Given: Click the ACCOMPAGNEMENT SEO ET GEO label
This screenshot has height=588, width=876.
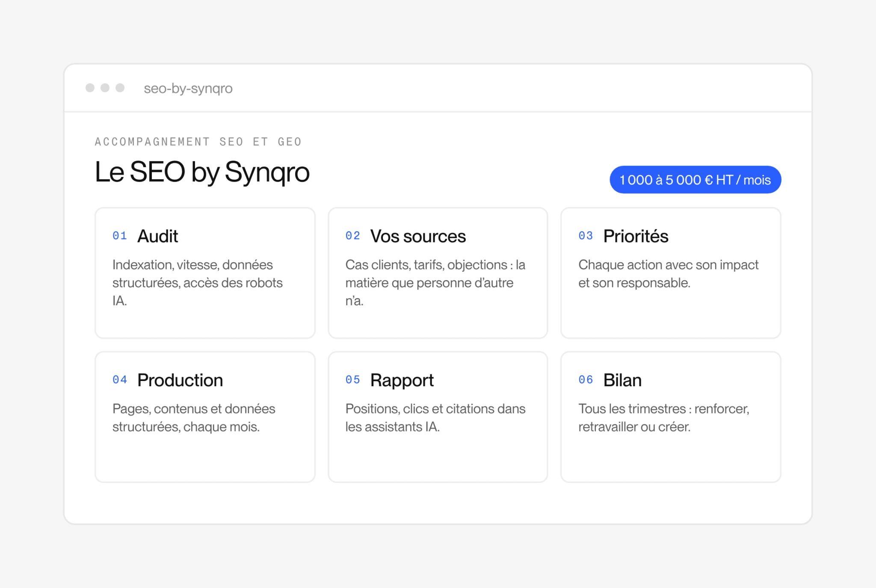Looking at the screenshot, I should (x=198, y=142).
